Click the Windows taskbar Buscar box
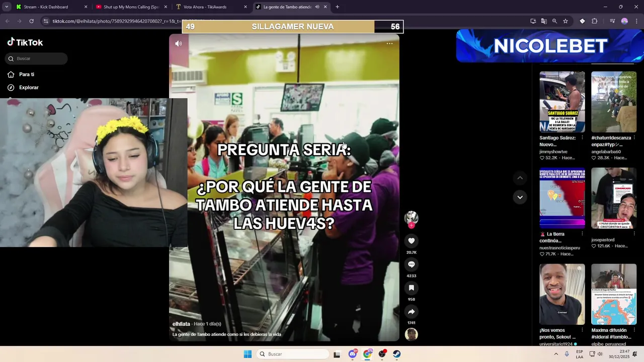 (x=293, y=354)
